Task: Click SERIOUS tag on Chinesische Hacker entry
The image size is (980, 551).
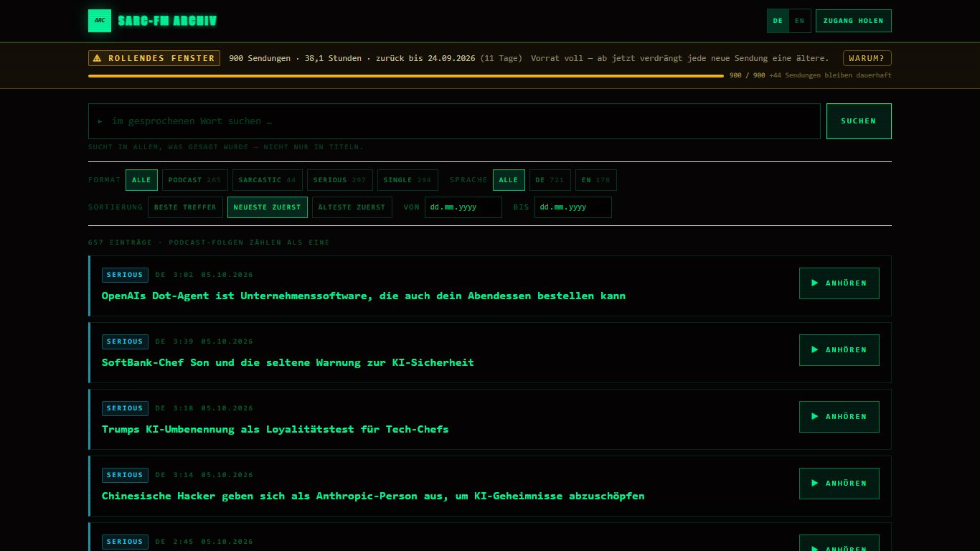Action: pyautogui.click(x=125, y=475)
